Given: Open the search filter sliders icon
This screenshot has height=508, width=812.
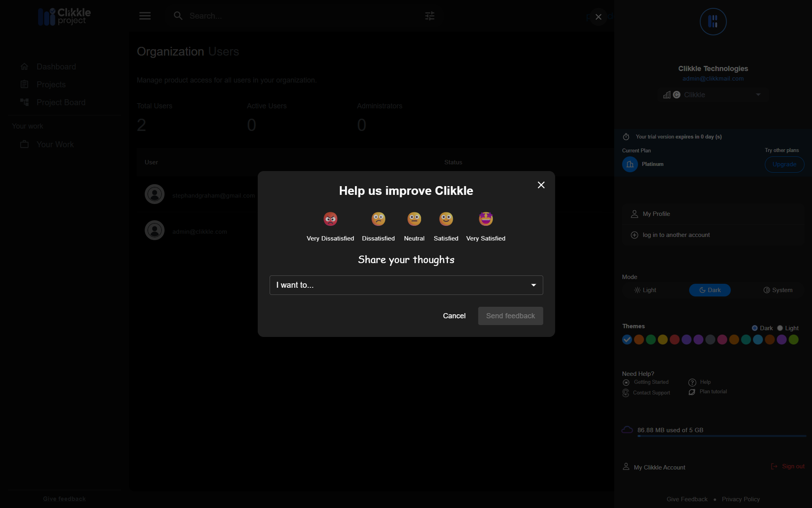Looking at the screenshot, I should click(429, 16).
